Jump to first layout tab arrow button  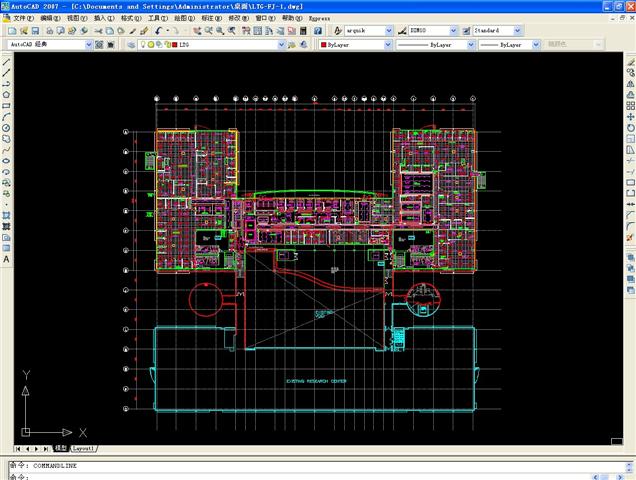tap(18, 449)
